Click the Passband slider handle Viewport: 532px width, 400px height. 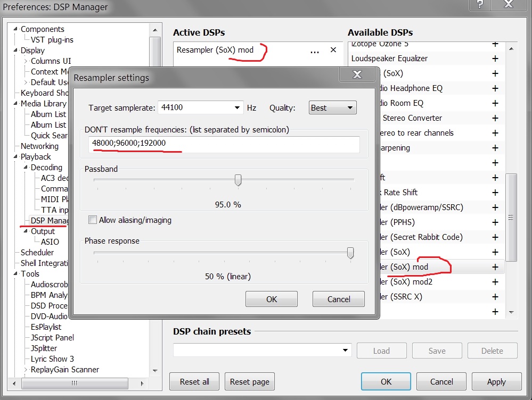coord(238,180)
